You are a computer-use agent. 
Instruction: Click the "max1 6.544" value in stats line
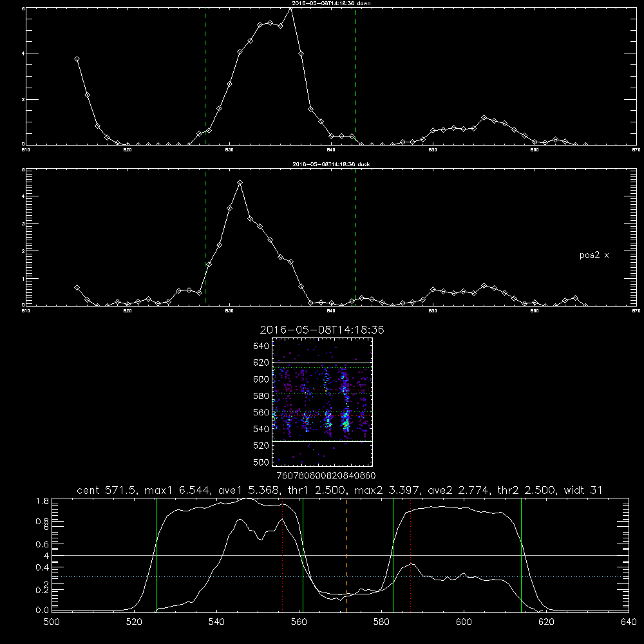tap(178, 490)
